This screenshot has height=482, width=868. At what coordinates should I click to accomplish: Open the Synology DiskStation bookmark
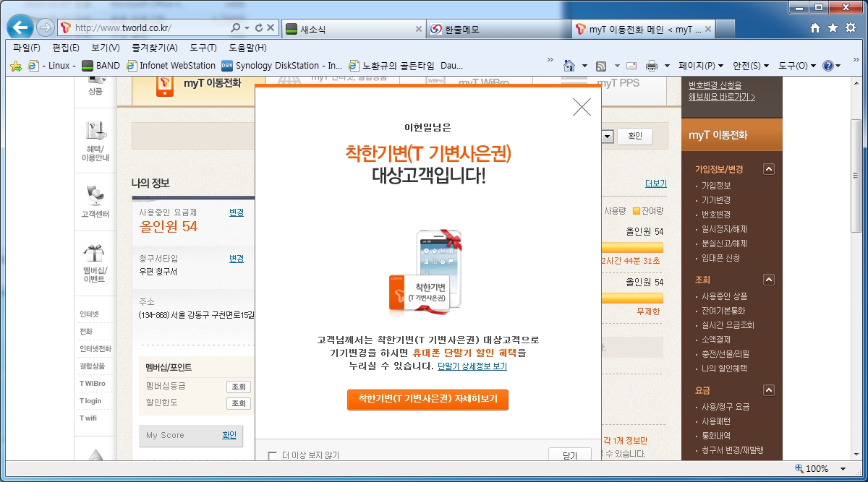[x=282, y=66]
